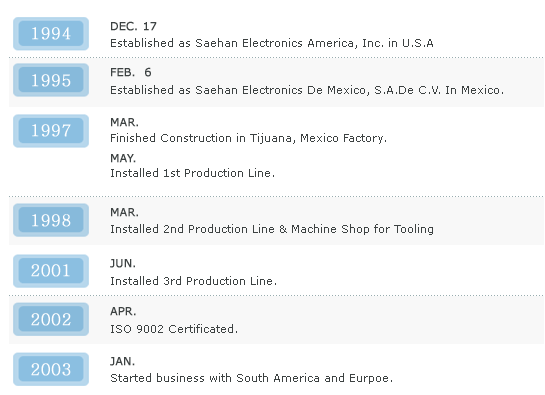Click the DEC. 17 date heading
The width and height of the screenshot is (545, 395).
pyautogui.click(x=133, y=26)
